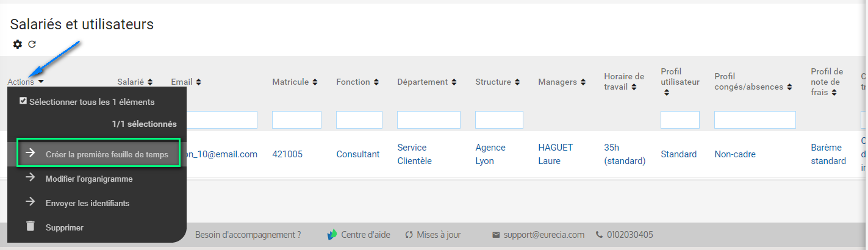Focus the 'Profil congés/absences' filter field
Image resolution: width=868 pixels, height=250 pixels.
755,120
